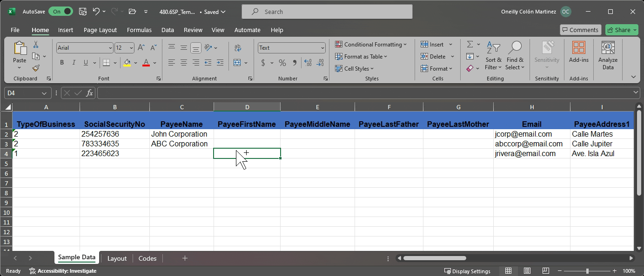Click the Open folder icon in quick access
644x276 pixels.
tap(132, 12)
